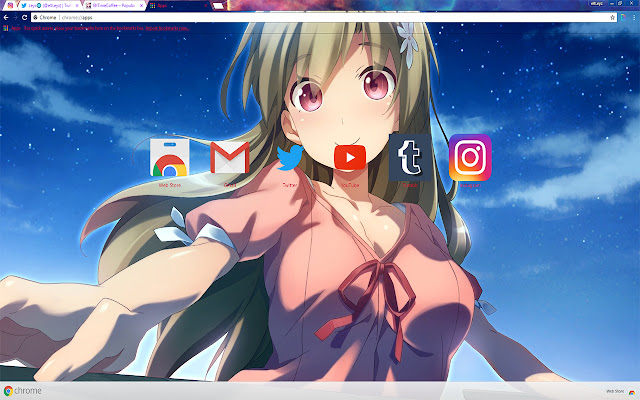The height and width of the screenshot is (400, 640).
Task: Click the forward navigation arrow
Action: click(15, 18)
